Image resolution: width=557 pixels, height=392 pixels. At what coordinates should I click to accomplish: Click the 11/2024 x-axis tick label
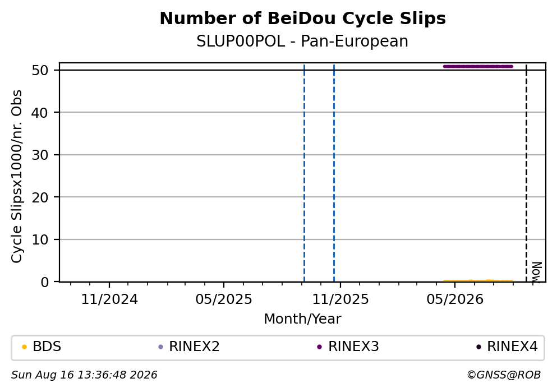tap(109, 299)
